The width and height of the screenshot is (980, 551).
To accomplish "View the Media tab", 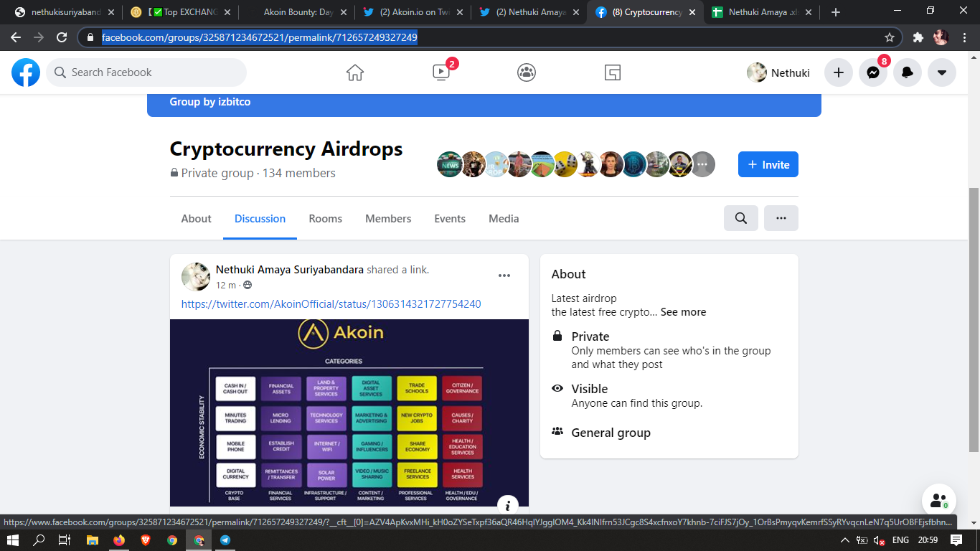I will (x=504, y=219).
